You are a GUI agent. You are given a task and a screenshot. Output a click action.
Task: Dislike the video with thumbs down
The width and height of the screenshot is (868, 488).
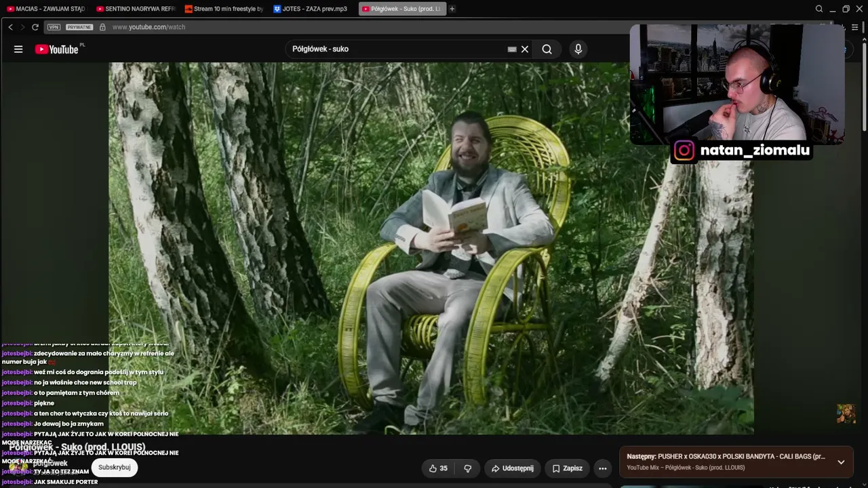(x=467, y=468)
